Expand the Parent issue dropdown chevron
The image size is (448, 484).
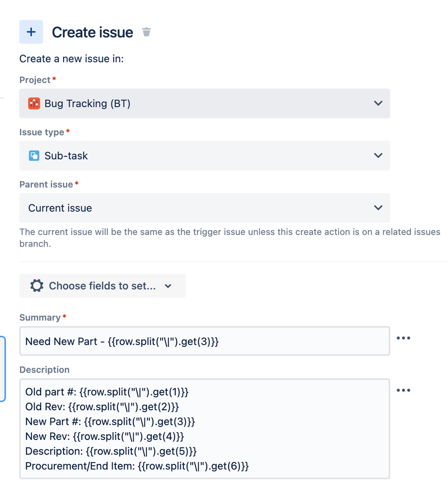click(x=378, y=207)
